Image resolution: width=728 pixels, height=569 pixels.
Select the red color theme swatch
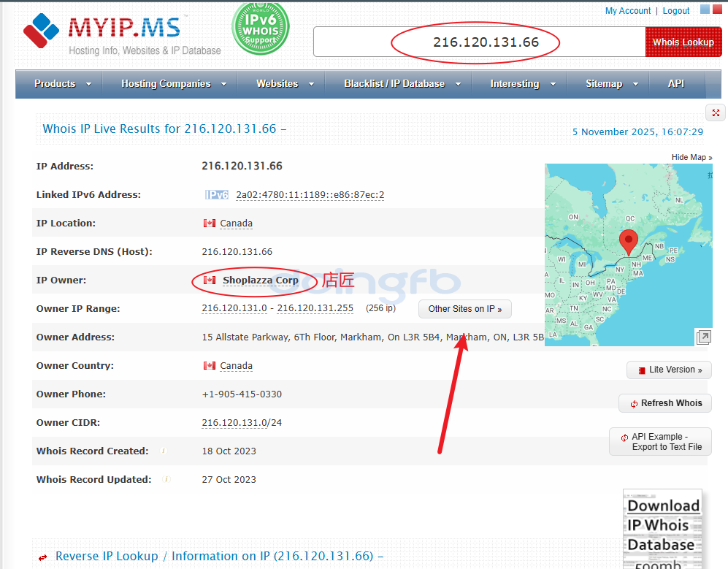(x=716, y=9)
